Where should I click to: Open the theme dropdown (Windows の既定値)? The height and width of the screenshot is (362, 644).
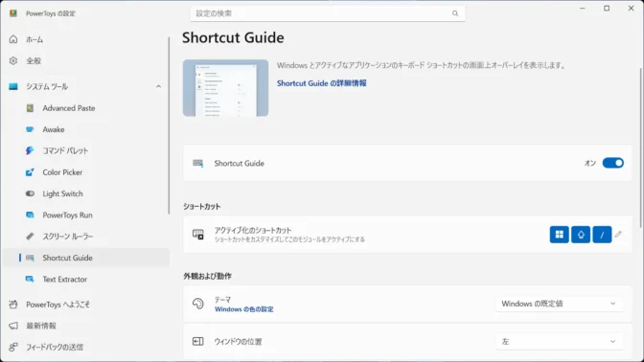pos(559,304)
